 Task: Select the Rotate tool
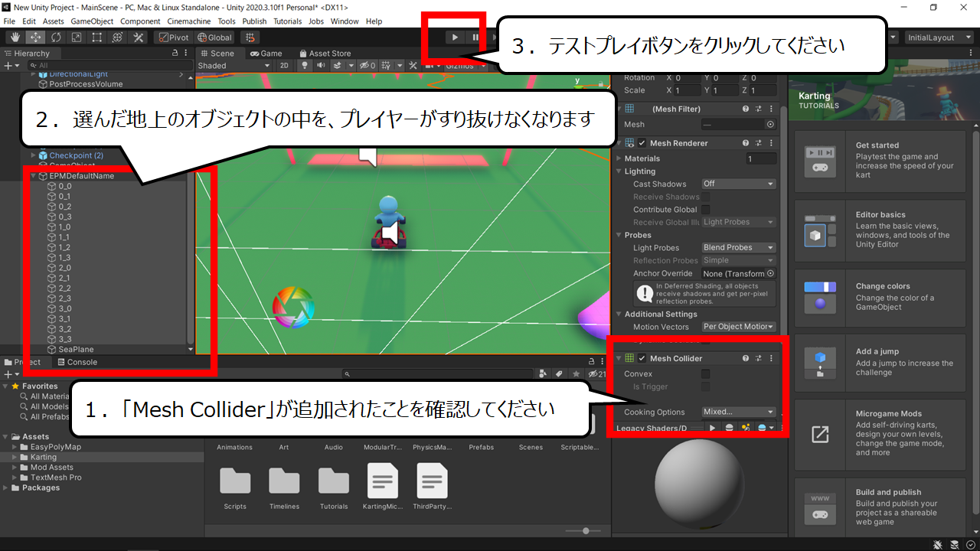56,37
